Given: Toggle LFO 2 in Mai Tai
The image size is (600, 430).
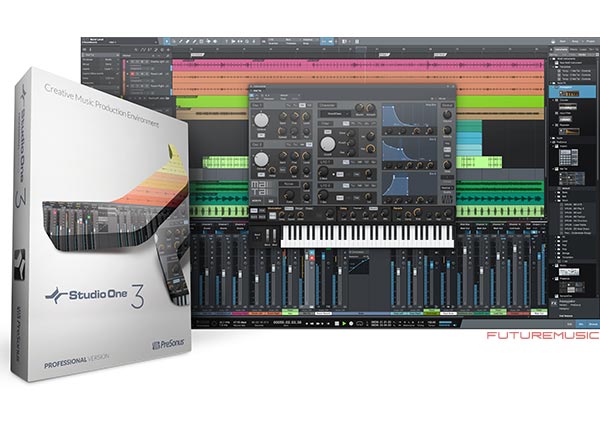Looking at the screenshot, I should coord(326,186).
